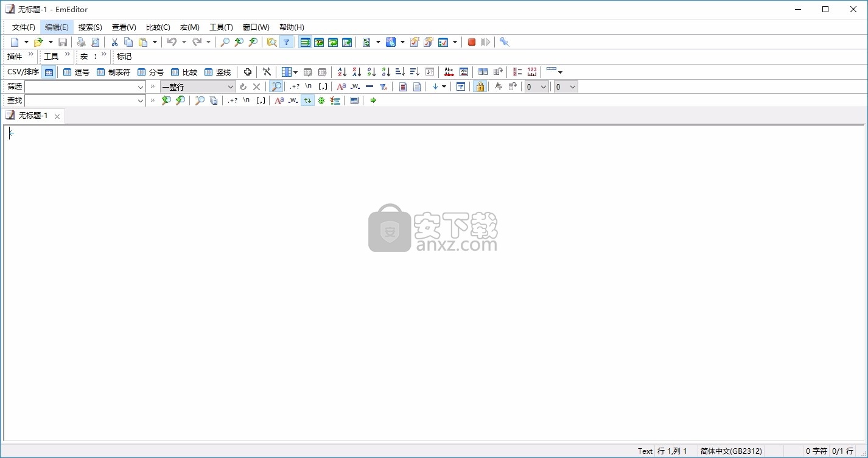Toggle search-around arrows in Find bar
Viewport: 868px width, 458px height.
coord(307,100)
